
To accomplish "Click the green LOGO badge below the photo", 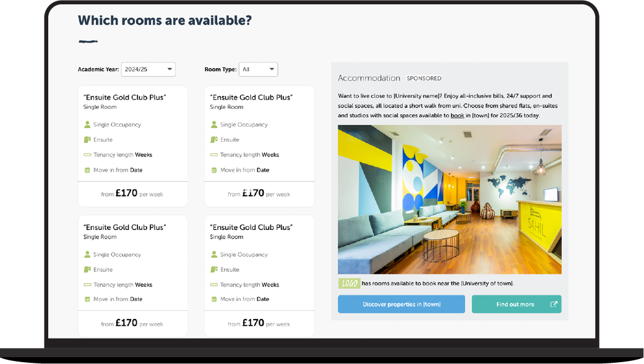I will point(350,283).
